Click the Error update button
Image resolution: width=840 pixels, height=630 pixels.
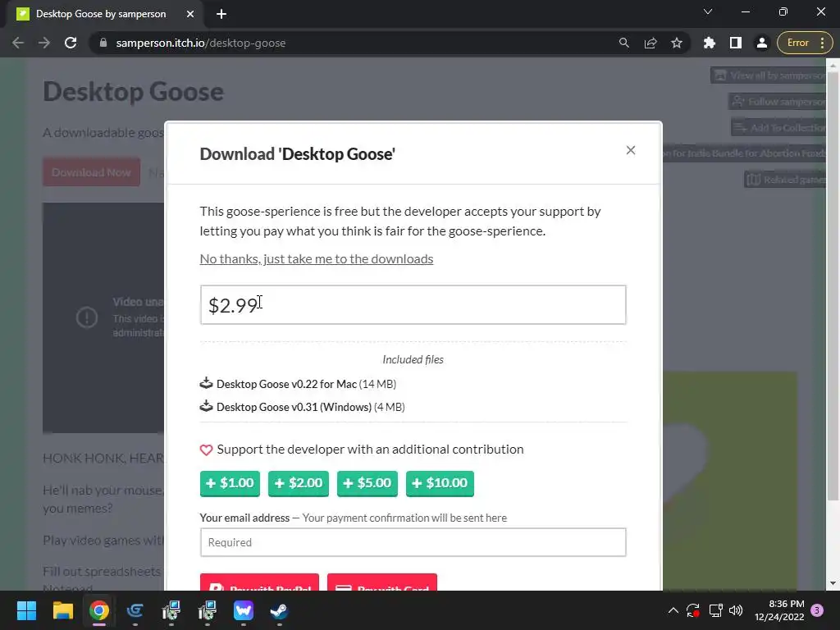(x=805, y=43)
